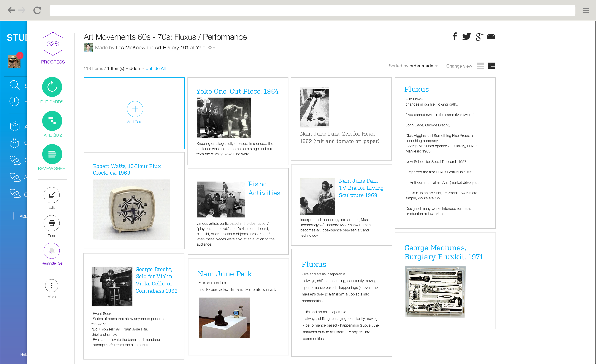Open the Yale school link

(x=200, y=48)
